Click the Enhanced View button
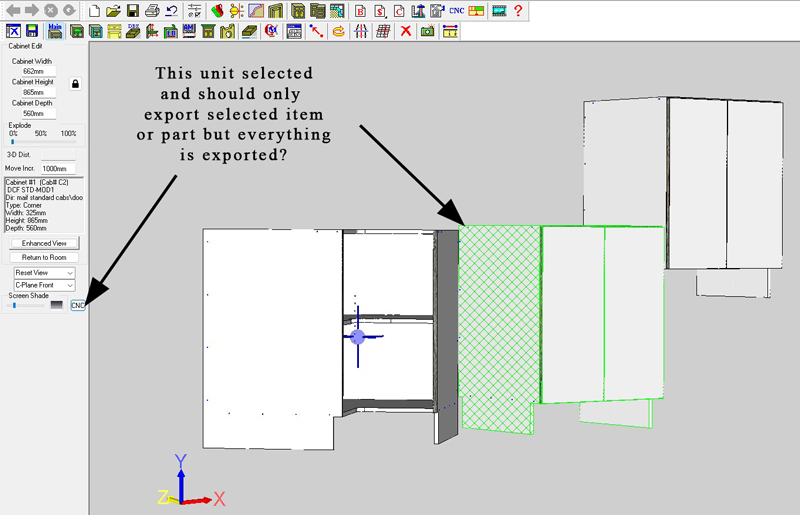 (44, 243)
